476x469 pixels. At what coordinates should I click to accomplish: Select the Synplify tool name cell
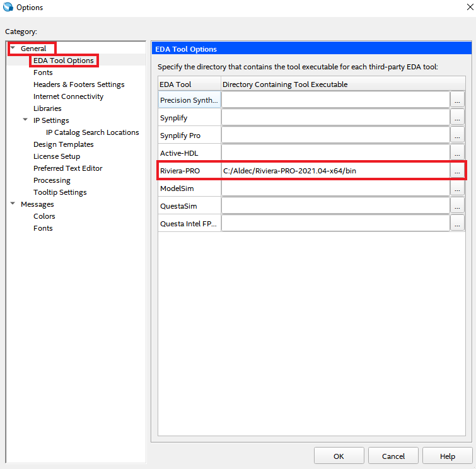[x=189, y=117]
